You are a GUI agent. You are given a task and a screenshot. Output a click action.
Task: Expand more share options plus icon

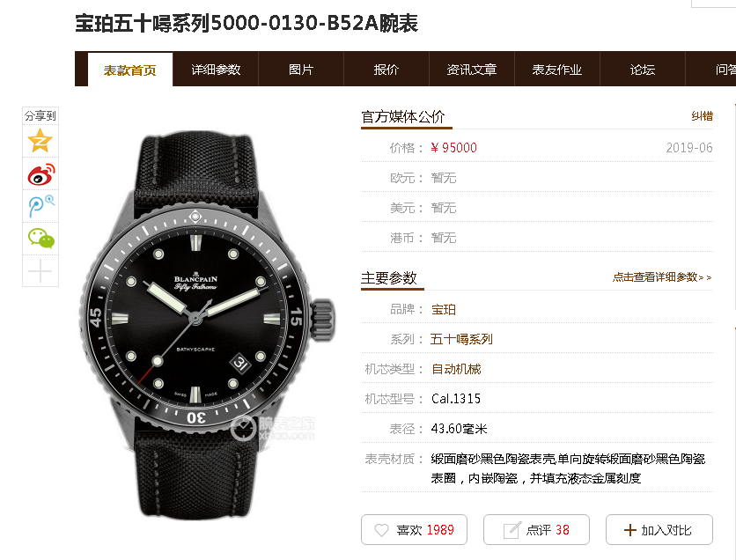click(x=40, y=271)
